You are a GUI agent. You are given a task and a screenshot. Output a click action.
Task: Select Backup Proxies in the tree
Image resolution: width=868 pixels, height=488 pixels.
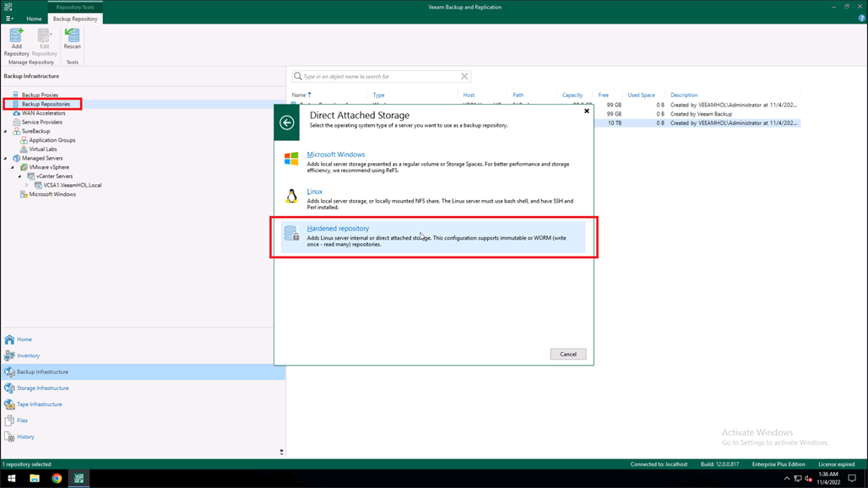pos(40,95)
